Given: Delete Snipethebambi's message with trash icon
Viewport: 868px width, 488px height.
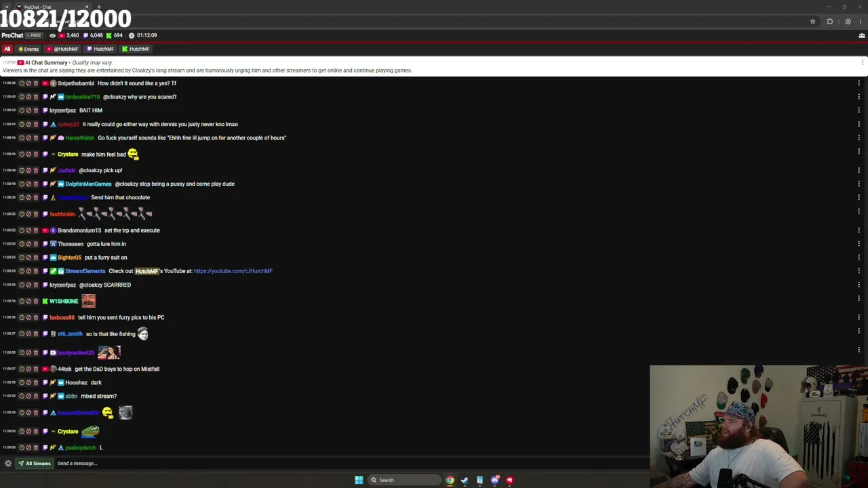Looking at the screenshot, I should pos(36,83).
